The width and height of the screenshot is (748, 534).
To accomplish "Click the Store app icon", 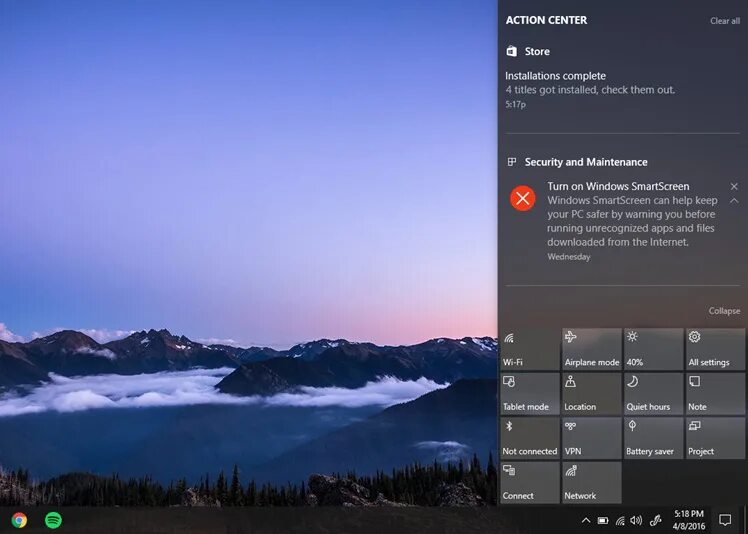I will [x=511, y=51].
